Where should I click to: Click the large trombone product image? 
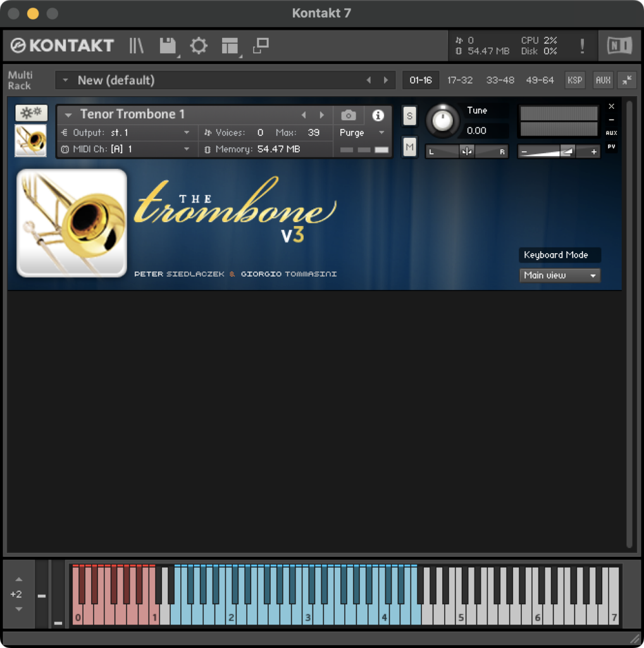point(72,223)
